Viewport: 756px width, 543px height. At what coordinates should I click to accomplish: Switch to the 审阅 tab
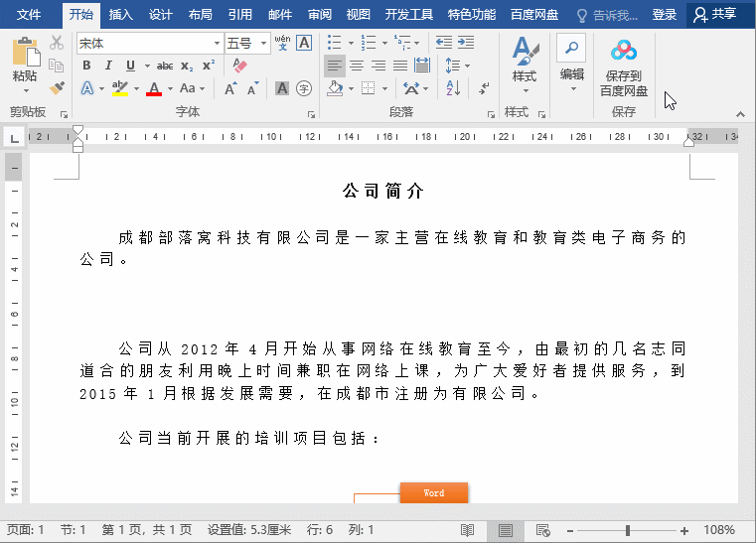click(320, 15)
